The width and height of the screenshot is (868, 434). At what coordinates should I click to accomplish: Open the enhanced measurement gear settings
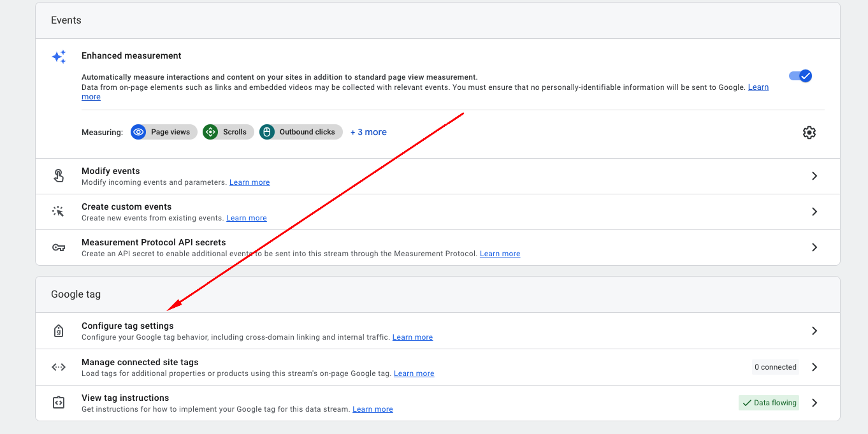(x=809, y=132)
